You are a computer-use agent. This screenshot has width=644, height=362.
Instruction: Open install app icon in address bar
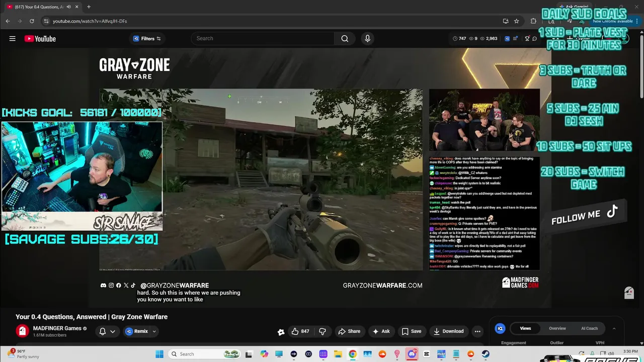[x=505, y=21]
